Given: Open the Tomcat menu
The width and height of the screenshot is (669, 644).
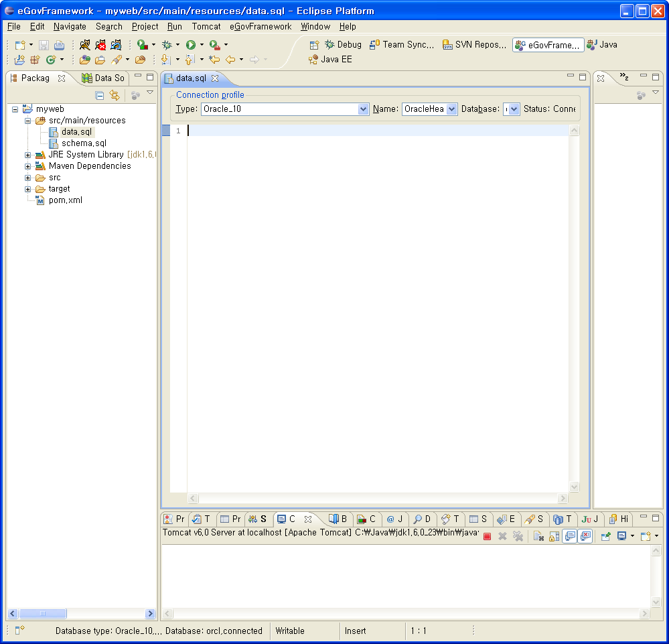Looking at the screenshot, I should tap(206, 27).
